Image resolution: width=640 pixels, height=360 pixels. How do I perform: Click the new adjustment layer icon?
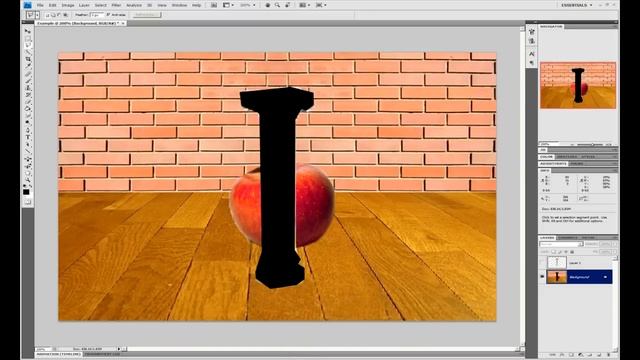pyautogui.click(x=580, y=355)
